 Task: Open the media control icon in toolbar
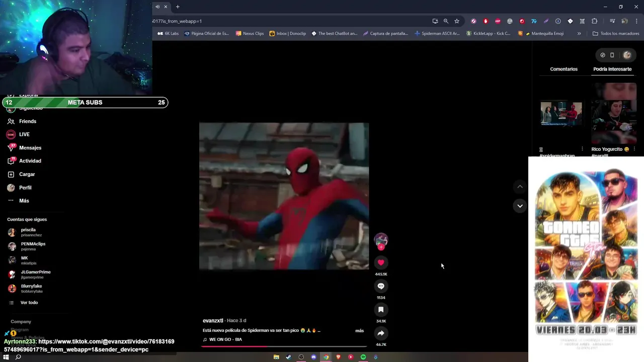612,21
